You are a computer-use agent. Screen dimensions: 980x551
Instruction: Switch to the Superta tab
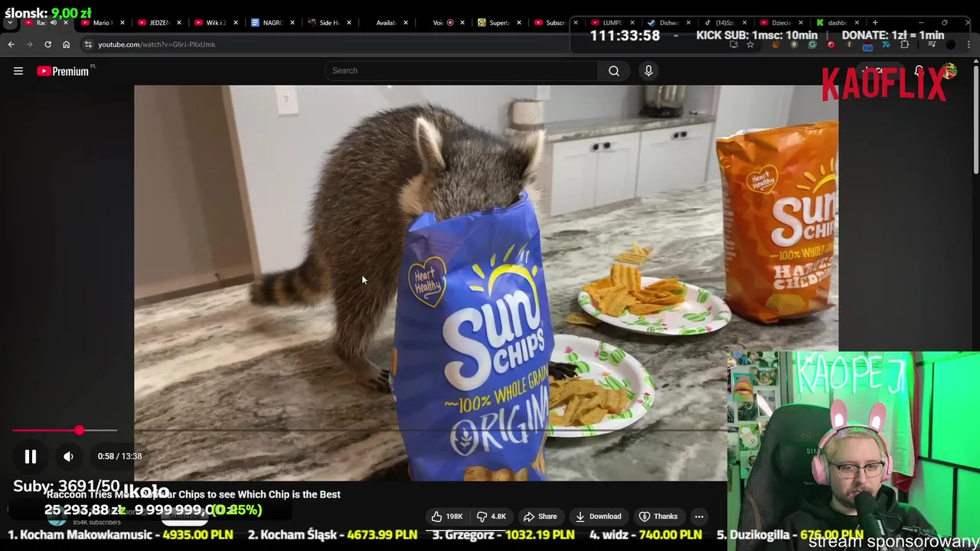coord(498,22)
